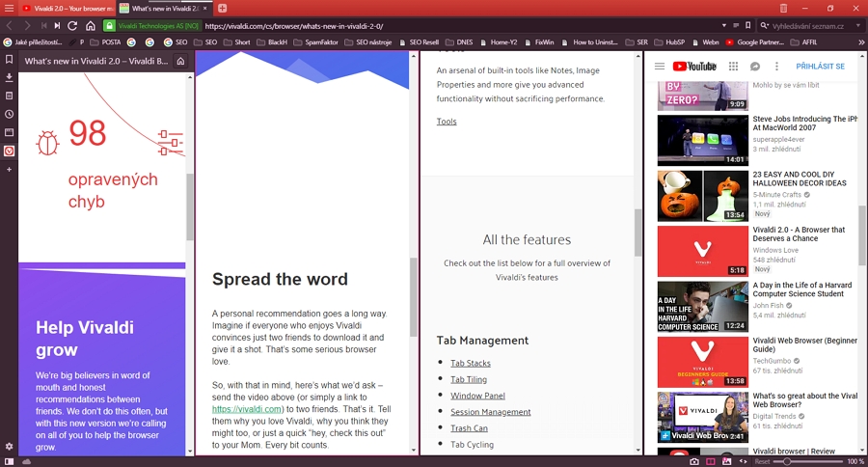Capture page with camera icon

(x=694, y=461)
